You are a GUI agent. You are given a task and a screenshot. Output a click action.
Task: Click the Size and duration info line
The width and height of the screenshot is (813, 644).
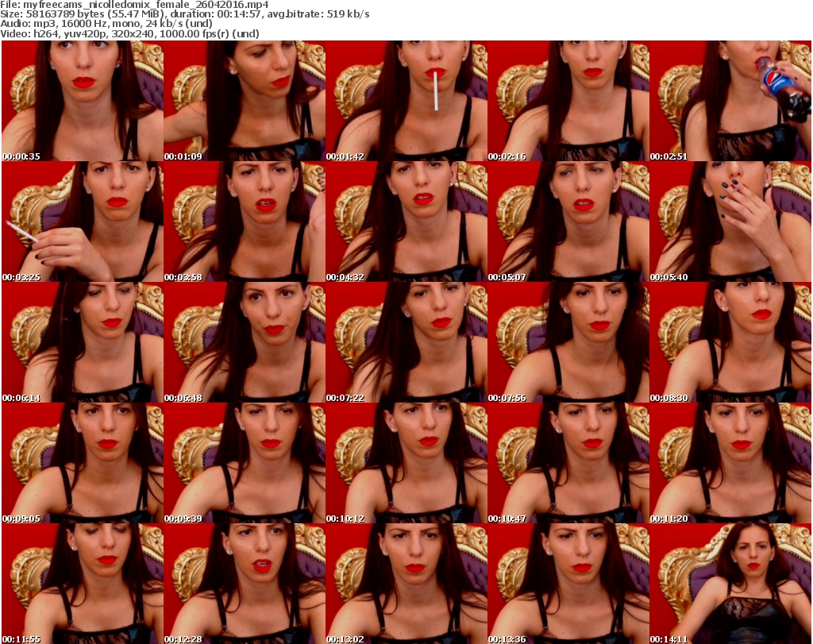[184, 14]
